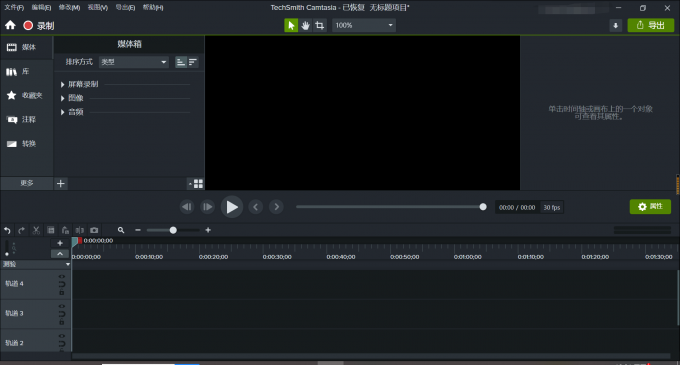This screenshot has width=680, height=365.
Task: Open the green 属性 properties button
Action: 650,207
